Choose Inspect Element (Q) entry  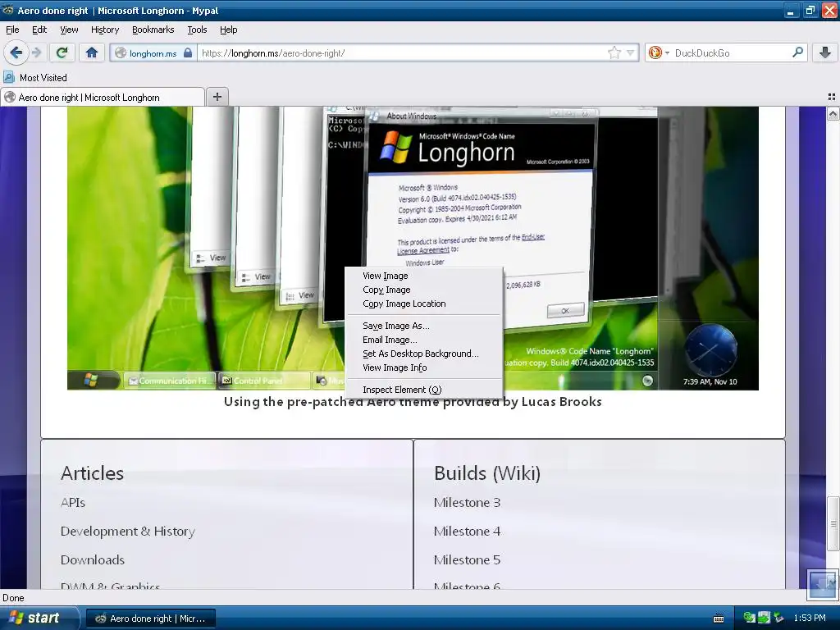(424, 390)
